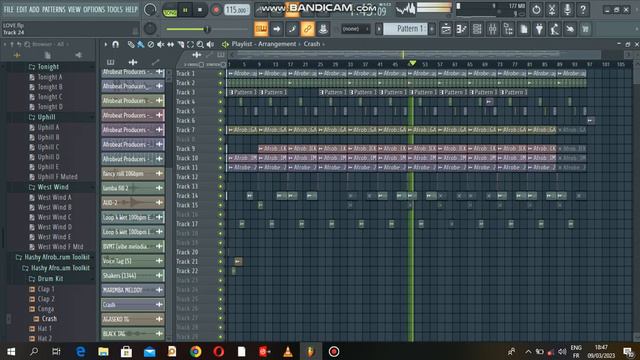The width and height of the screenshot is (640, 360).
Task: Select the Zoom magnifier tool in Playlist
Action: (x=200, y=44)
